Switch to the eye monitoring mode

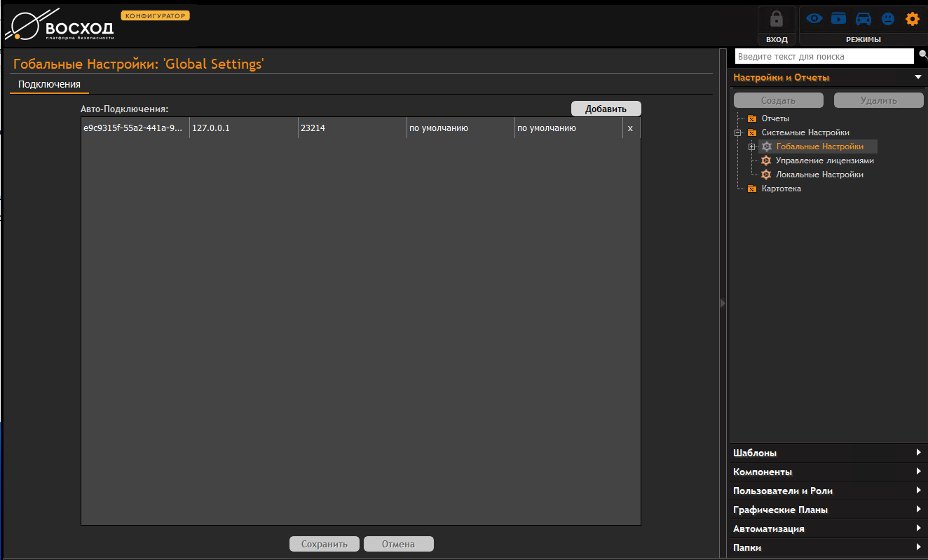tap(814, 19)
